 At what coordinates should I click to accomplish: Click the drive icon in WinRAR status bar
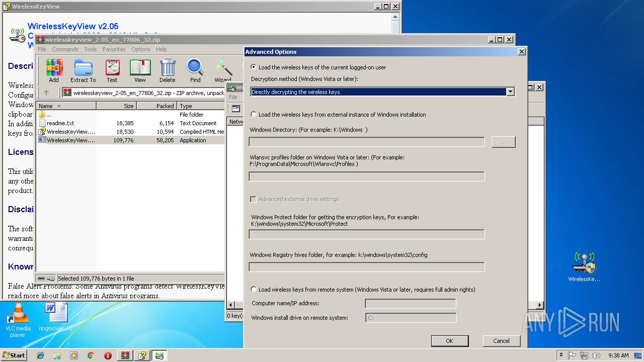tap(41, 279)
